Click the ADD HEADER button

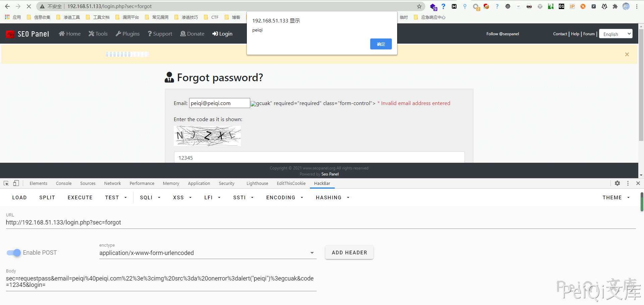tap(349, 253)
